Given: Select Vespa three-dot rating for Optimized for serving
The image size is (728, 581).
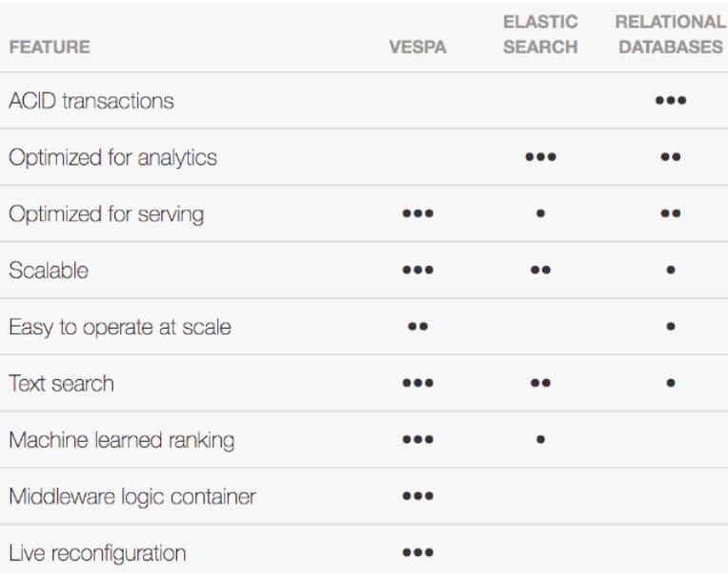Looking at the screenshot, I should click(418, 213).
